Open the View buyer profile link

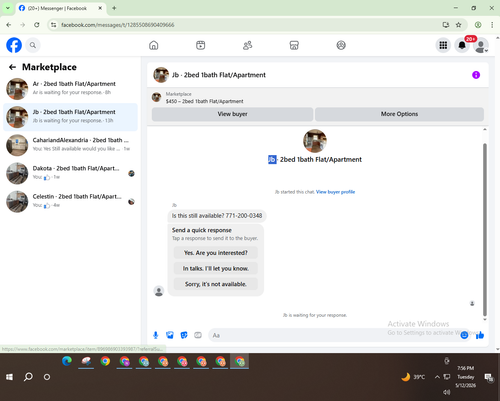(335, 192)
